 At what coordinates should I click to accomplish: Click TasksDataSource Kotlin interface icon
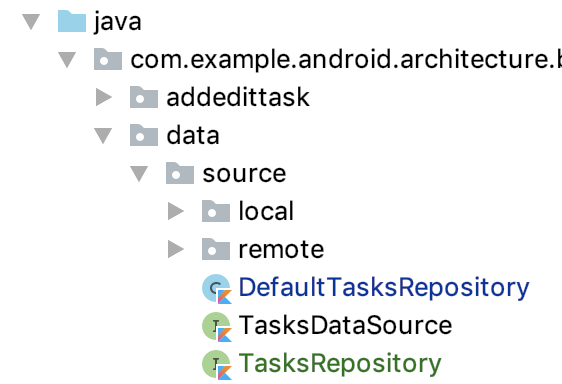click(217, 327)
